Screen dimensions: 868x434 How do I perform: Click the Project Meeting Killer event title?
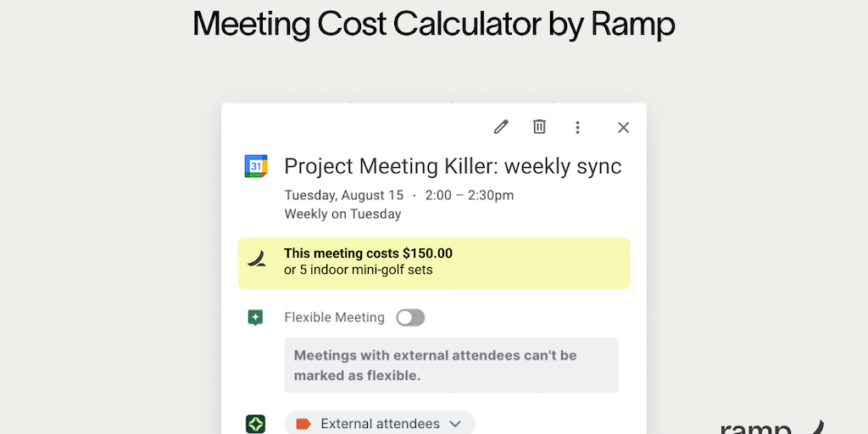pos(453,166)
